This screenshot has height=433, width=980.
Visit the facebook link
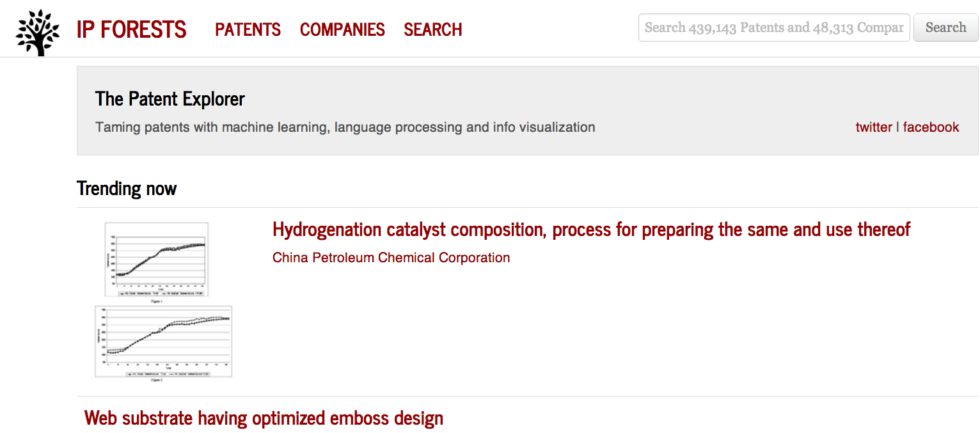click(931, 127)
